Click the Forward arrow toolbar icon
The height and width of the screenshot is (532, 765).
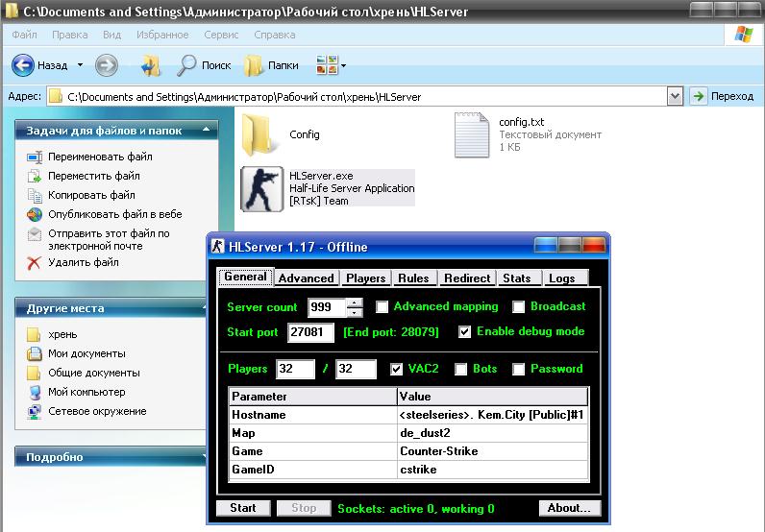point(107,65)
